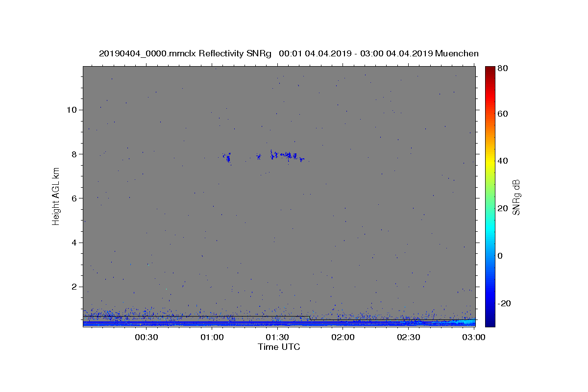
Task: Select the 00:30 time tick label
Action: [146, 338]
